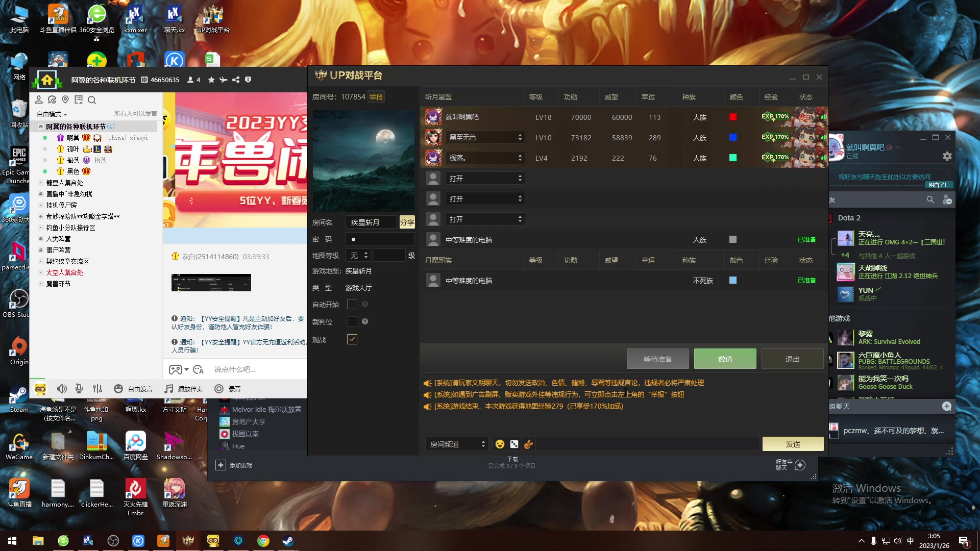Select the 糖豆人集合处 channel
Viewport: 980px width, 551px height.
[64, 183]
